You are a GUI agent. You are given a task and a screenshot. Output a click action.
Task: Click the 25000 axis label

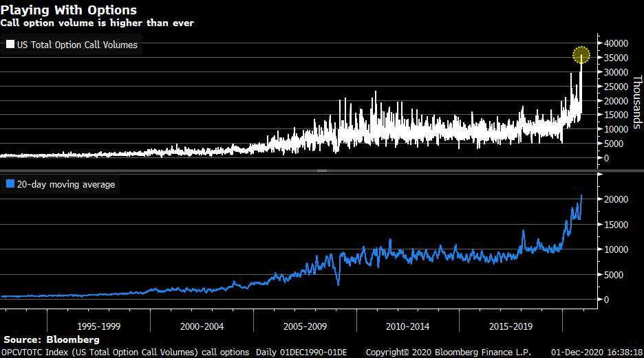(x=616, y=87)
